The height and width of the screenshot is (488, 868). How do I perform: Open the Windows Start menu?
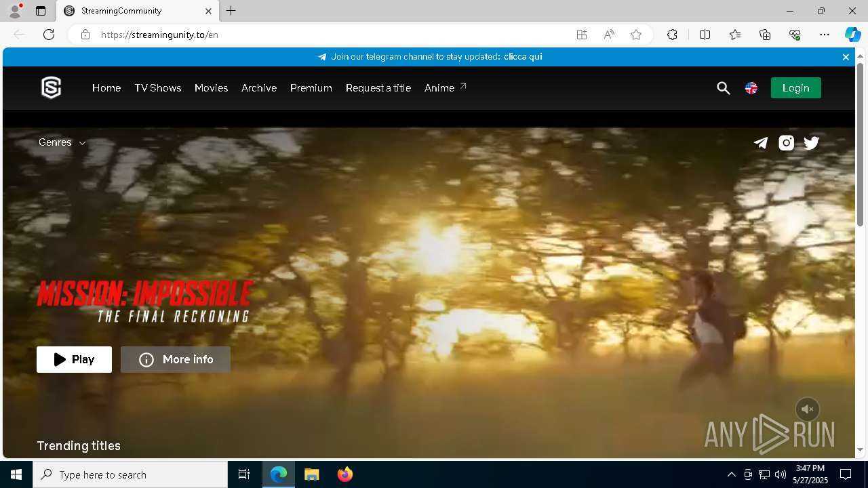(16, 474)
